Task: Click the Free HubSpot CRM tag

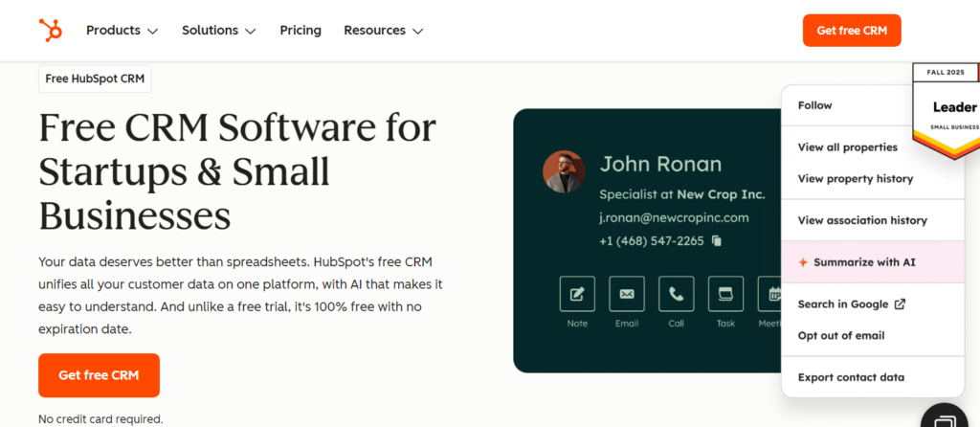Action: (x=95, y=79)
